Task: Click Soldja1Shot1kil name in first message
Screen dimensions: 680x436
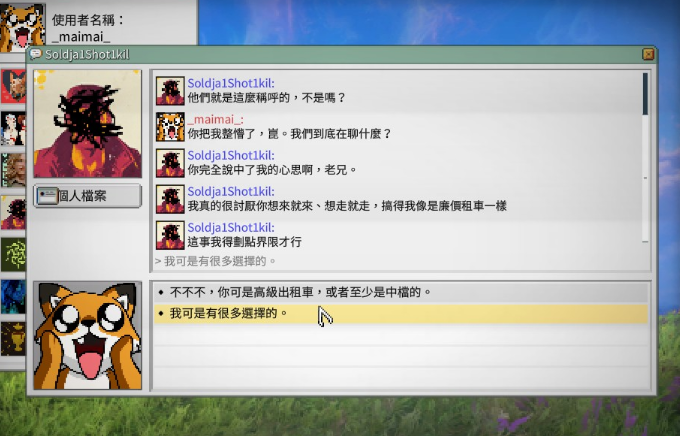Action: tap(231, 83)
